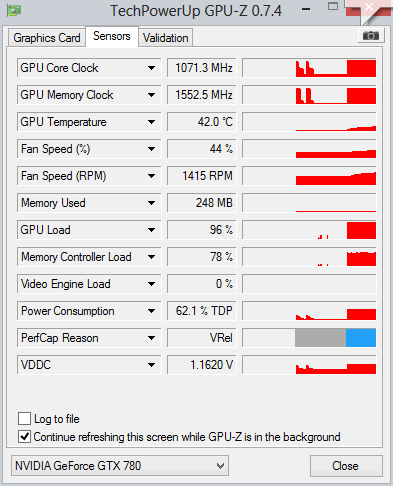Open the Fan Speed (RPM) dropdown
393x486 pixels.
pyautogui.click(x=151, y=176)
